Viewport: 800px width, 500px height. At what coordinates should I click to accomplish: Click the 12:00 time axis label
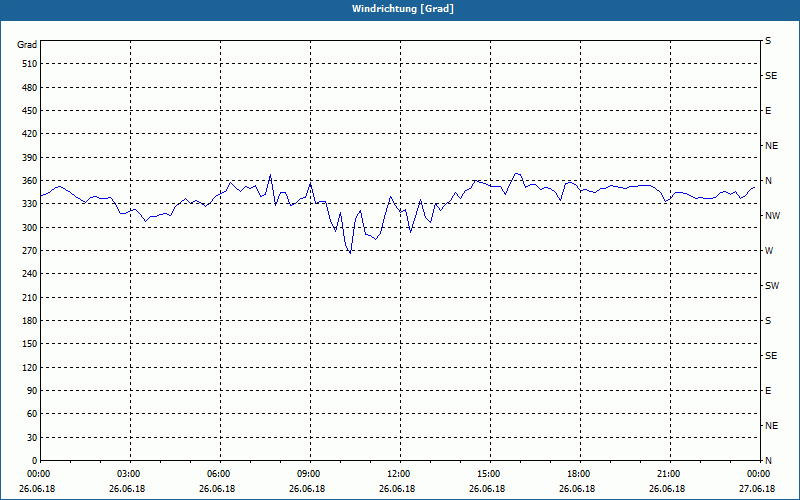399,474
